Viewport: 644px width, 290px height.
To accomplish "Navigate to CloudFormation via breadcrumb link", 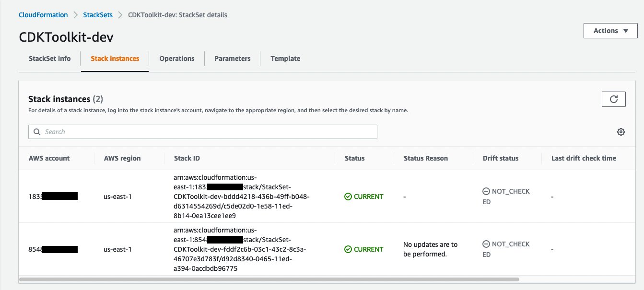I will pyautogui.click(x=43, y=14).
